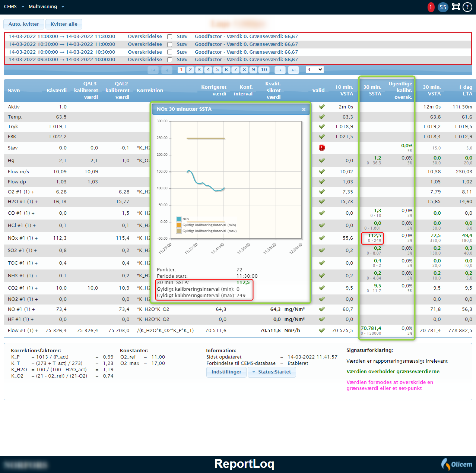The height and width of the screenshot is (473, 476).
Task: Click the valid checkmark in HF #1 row
Action: pyautogui.click(x=322, y=319)
